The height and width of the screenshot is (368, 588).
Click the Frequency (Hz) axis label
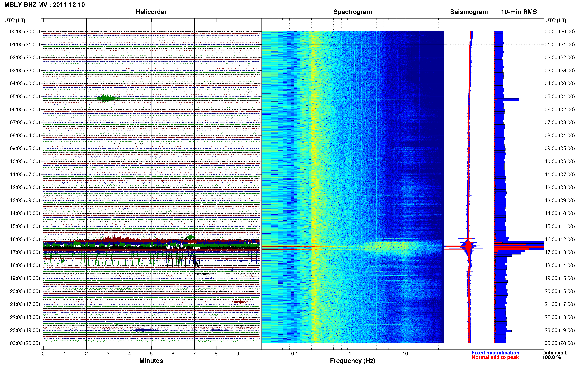pyautogui.click(x=352, y=361)
